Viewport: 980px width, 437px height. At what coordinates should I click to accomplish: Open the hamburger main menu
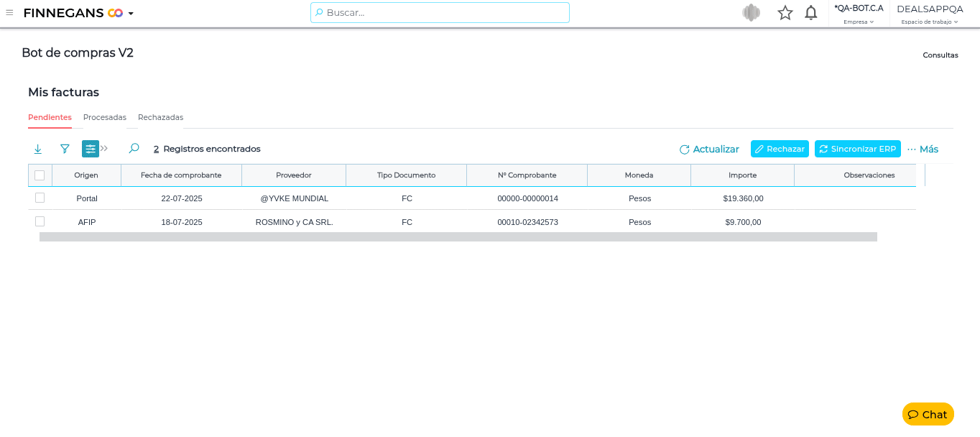click(x=9, y=12)
